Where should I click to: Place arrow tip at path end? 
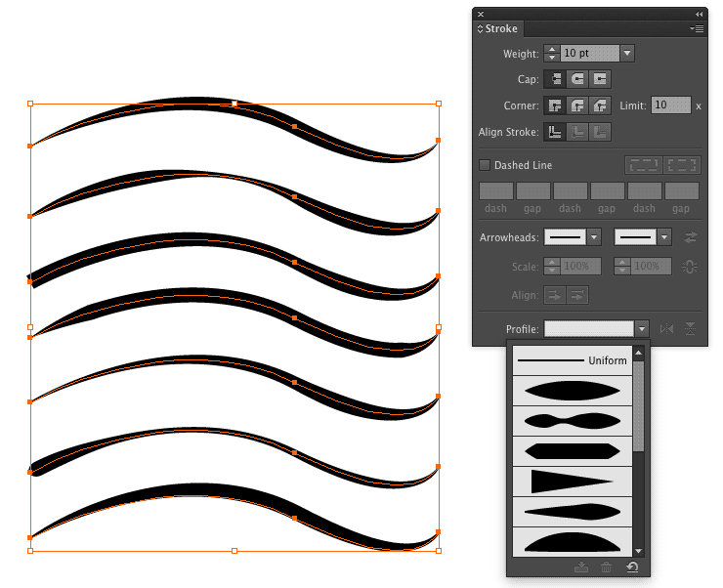[x=577, y=295]
